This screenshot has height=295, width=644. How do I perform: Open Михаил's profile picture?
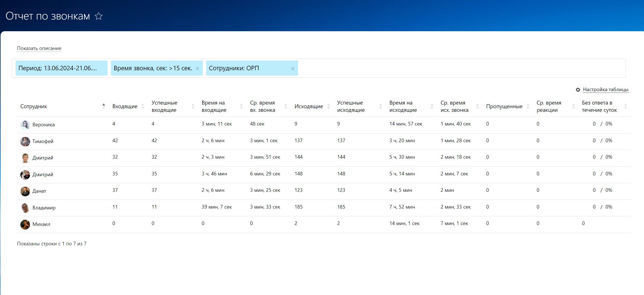coord(25,224)
